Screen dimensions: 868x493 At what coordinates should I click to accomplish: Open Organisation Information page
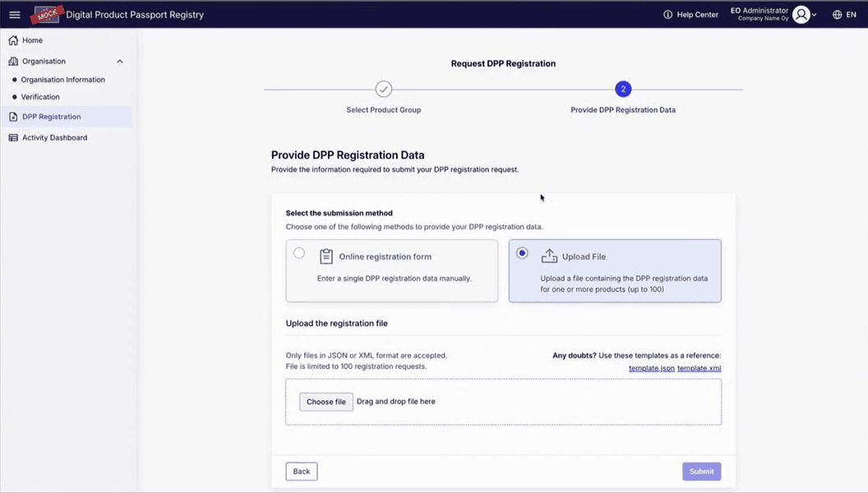tap(63, 80)
